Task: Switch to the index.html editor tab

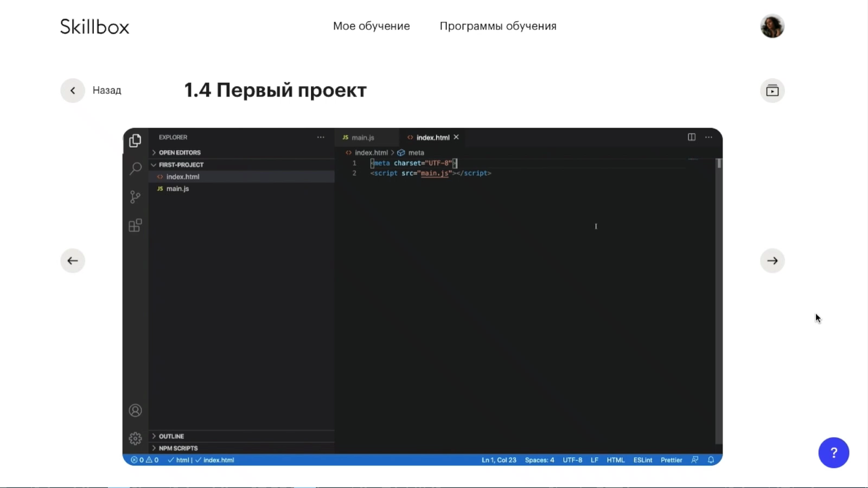Action: 431,137
